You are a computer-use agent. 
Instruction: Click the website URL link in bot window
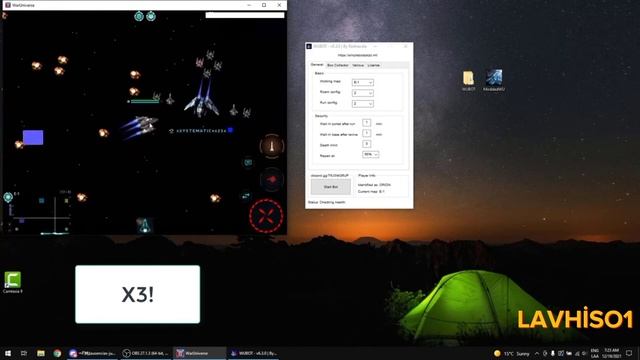pos(358,55)
